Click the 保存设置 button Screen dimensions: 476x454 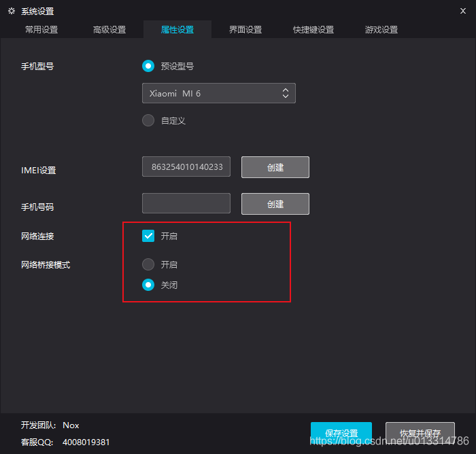(x=341, y=433)
